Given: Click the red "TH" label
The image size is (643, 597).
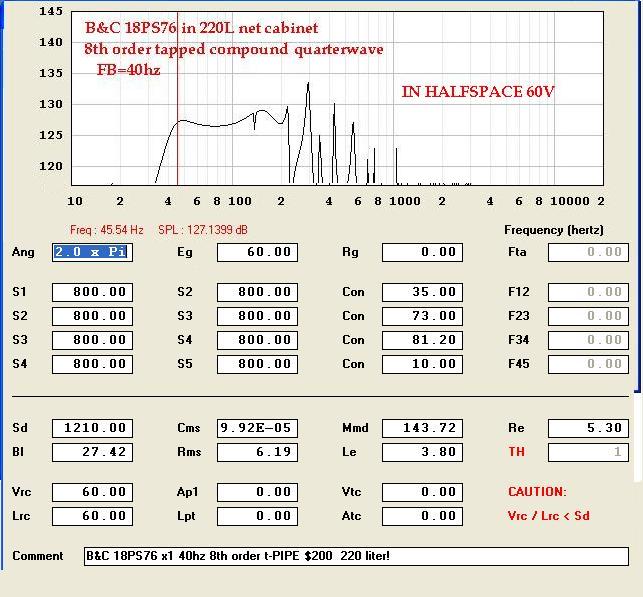Looking at the screenshot, I should (x=516, y=452).
